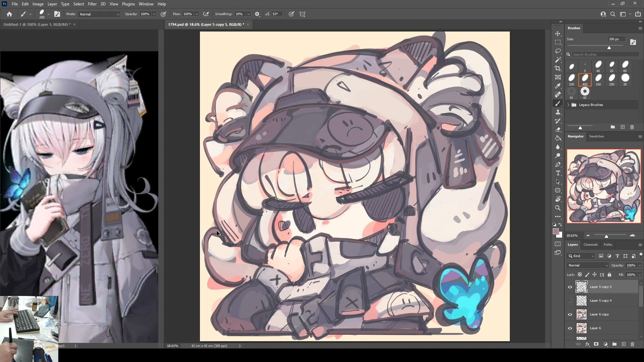
Task: Open the Flow dropdown arrow
Action: (x=197, y=14)
